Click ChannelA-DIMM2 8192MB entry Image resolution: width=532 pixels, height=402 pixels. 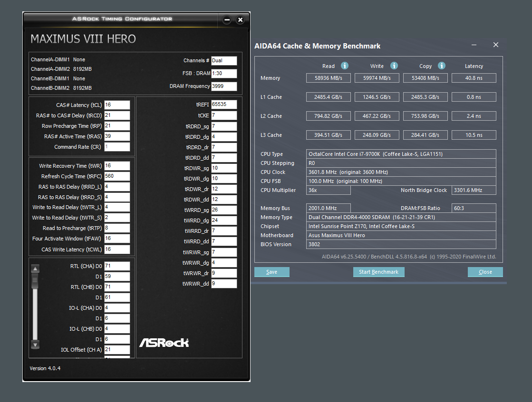[x=61, y=69]
